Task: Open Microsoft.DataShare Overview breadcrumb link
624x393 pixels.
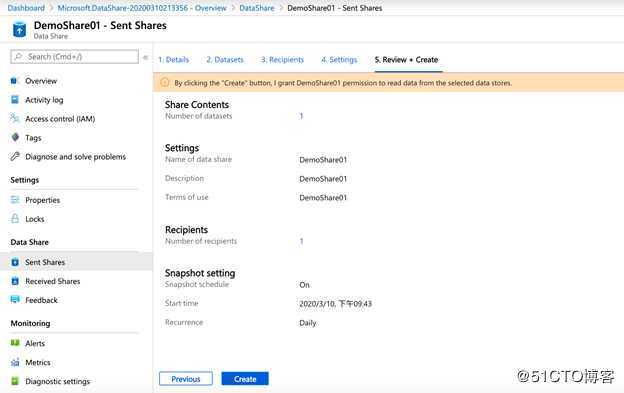Action: click(142, 8)
